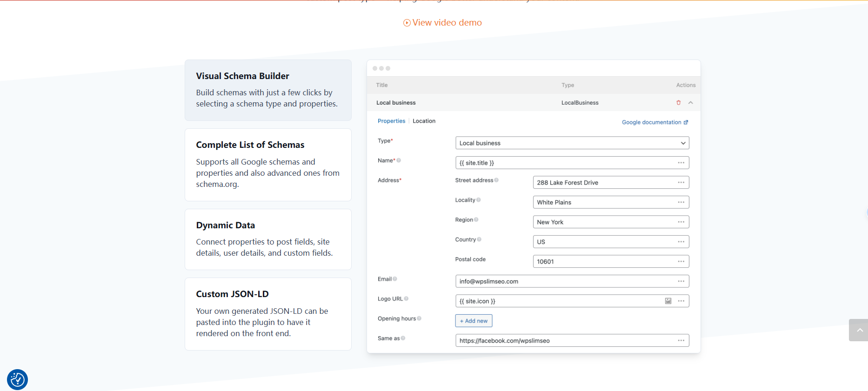Collapse the Local business schema row
868x391 pixels.
pyautogui.click(x=691, y=103)
